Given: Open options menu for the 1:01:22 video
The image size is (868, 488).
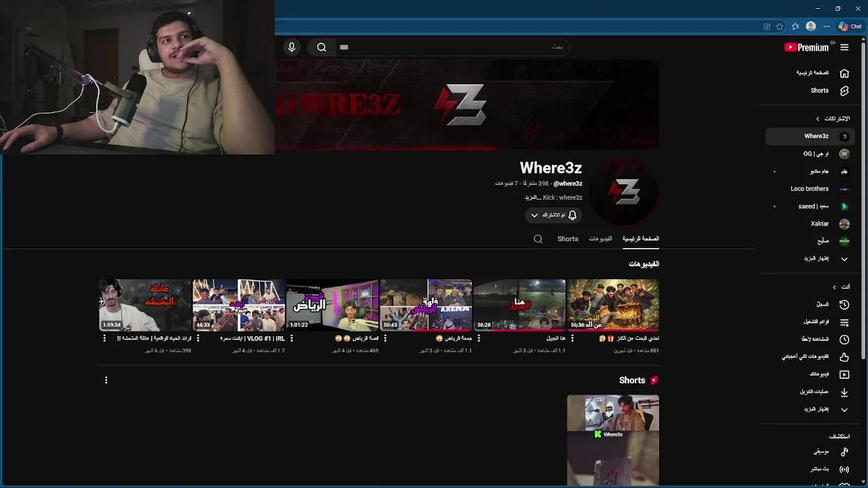Looking at the screenshot, I should [x=291, y=338].
